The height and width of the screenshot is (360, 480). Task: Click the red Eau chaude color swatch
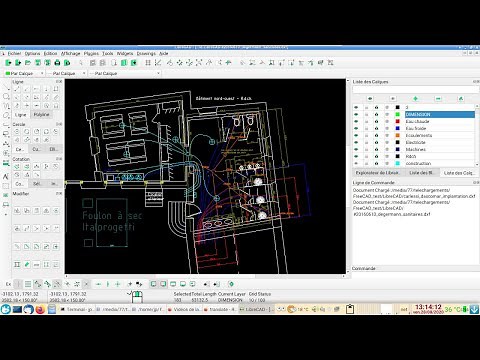(397, 121)
